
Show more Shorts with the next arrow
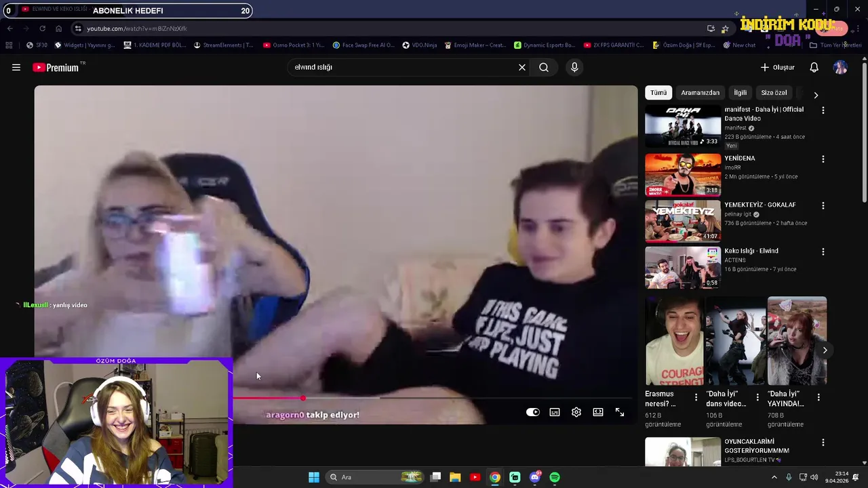(825, 350)
